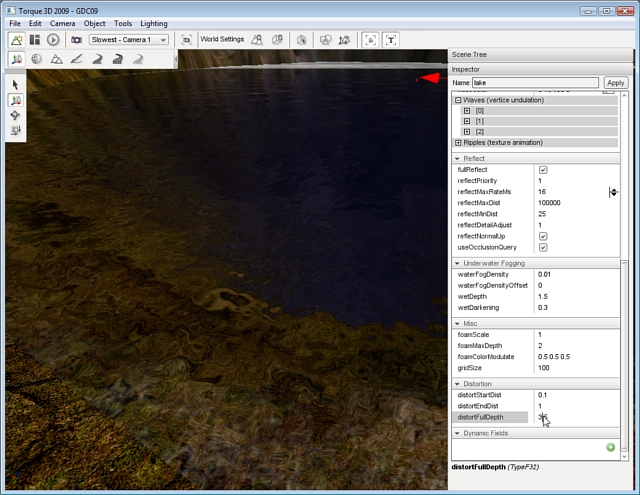Click the GUI editor layout icon
This screenshot has width=640, height=495.
pos(35,40)
